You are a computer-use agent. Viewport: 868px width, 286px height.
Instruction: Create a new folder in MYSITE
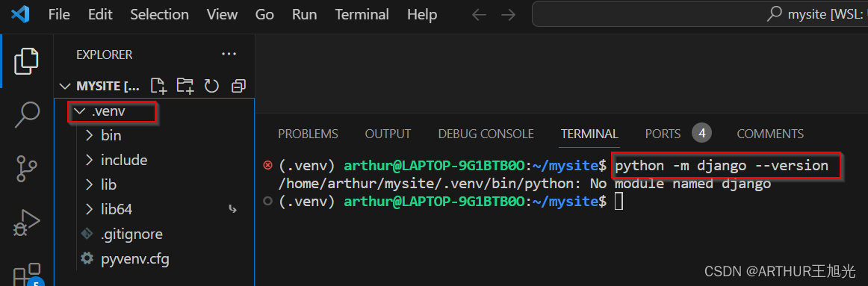pyautogui.click(x=185, y=86)
